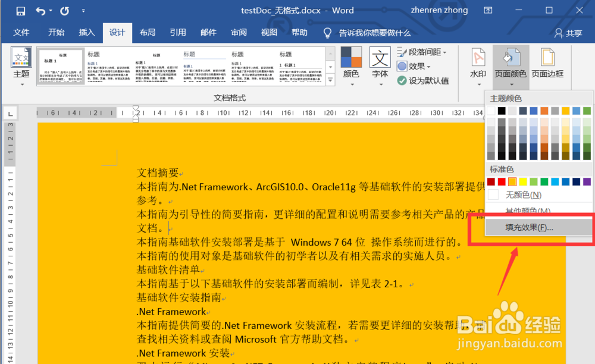Image resolution: width=595 pixels, height=364 pixels.
Task: Select the first document format thumbnail
Action: (61, 65)
